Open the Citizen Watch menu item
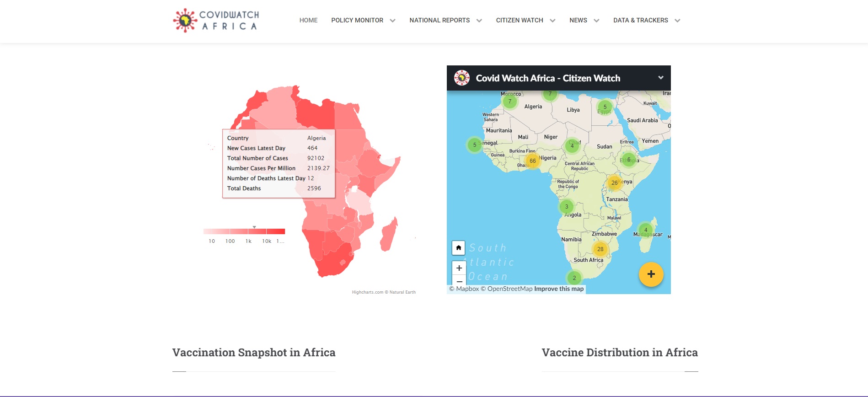This screenshot has height=397, width=868. pyautogui.click(x=519, y=20)
